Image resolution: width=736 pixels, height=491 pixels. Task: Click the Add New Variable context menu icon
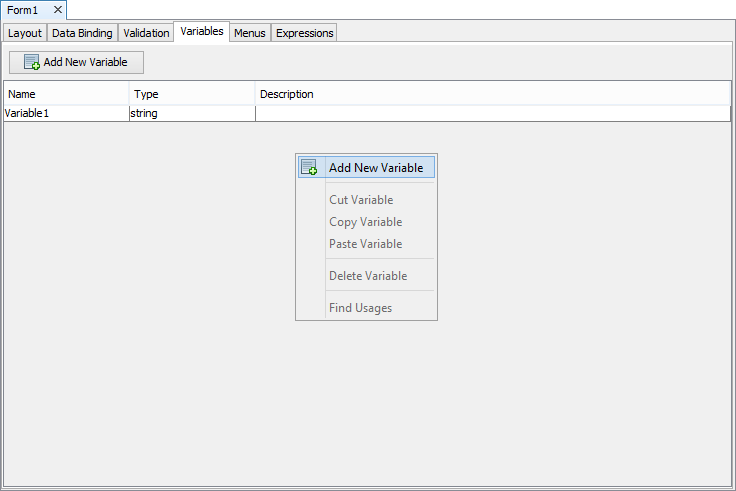309,168
